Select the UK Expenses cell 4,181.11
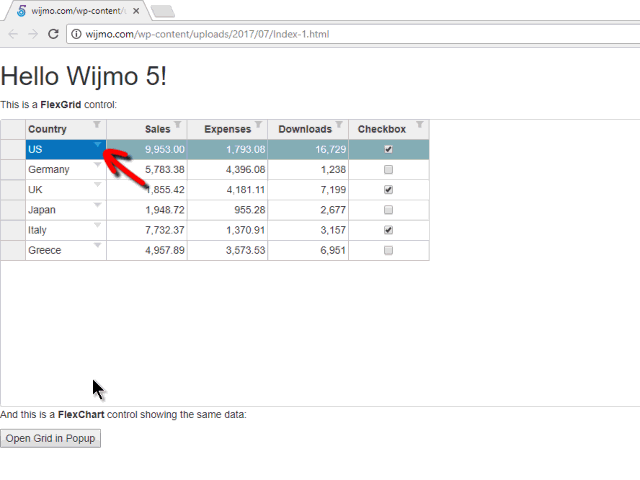The image size is (640, 480). [228, 190]
